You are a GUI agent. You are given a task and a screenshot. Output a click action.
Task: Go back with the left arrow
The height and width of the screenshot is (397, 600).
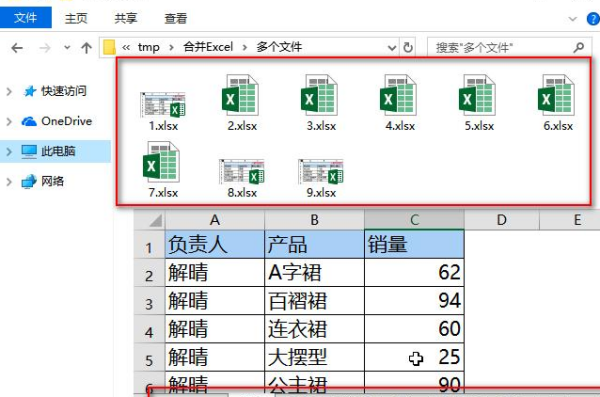[17, 48]
